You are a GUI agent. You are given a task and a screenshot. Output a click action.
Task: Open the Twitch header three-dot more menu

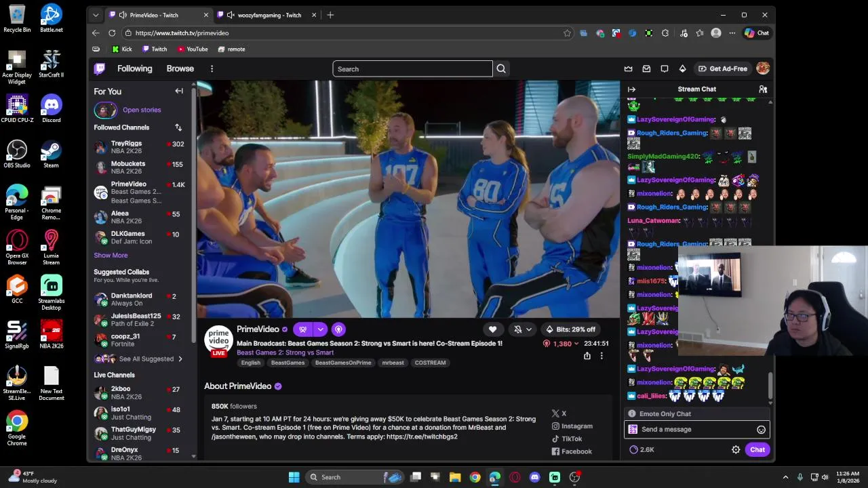tap(212, 68)
